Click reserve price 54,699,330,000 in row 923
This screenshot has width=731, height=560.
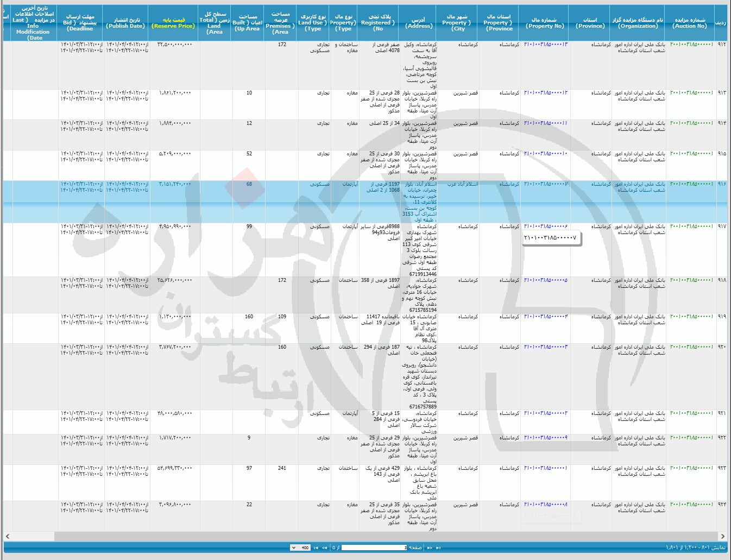pyautogui.click(x=174, y=468)
